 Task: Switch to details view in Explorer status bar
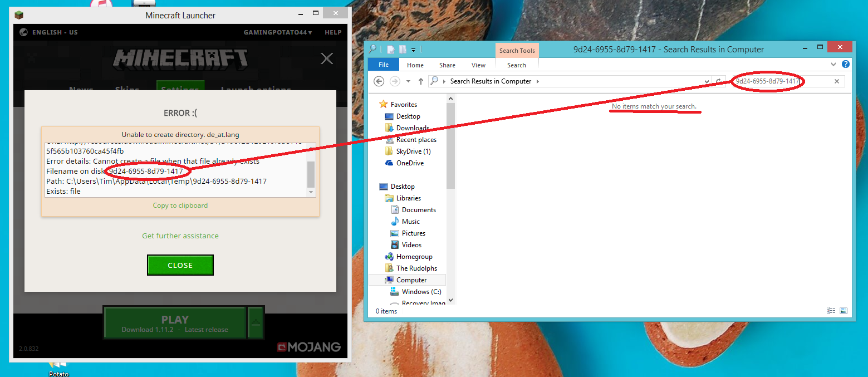[831, 311]
